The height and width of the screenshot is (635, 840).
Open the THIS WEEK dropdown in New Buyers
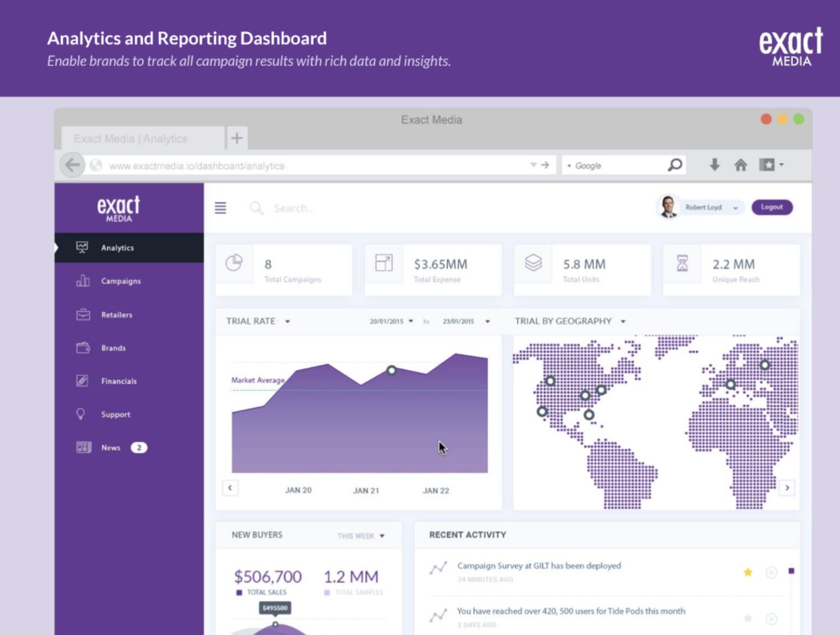pyautogui.click(x=381, y=536)
